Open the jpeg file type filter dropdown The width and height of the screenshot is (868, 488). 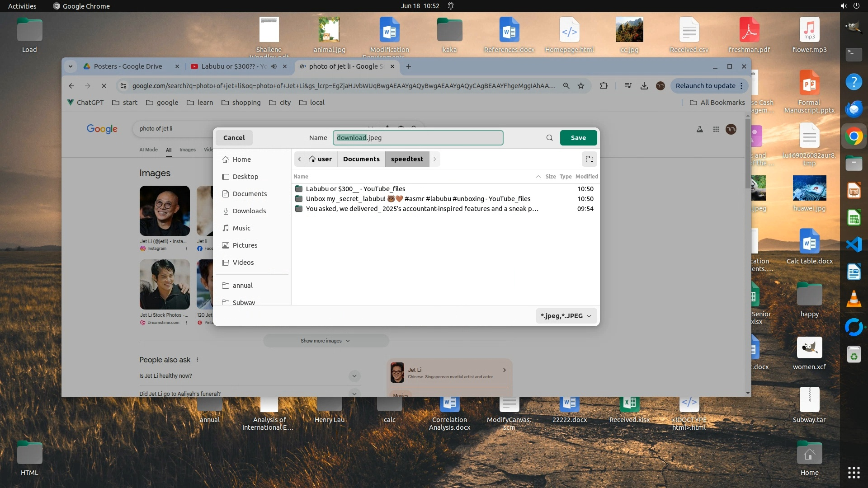coord(566,316)
